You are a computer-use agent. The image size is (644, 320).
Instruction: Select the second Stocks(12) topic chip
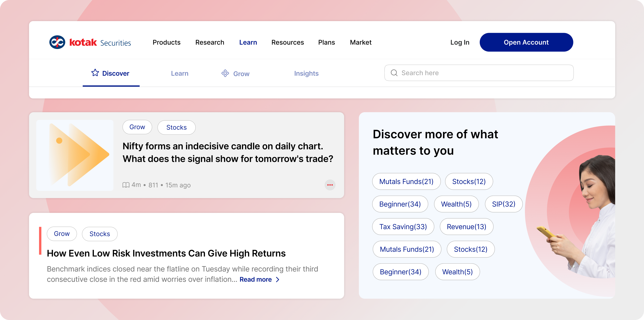(x=471, y=249)
